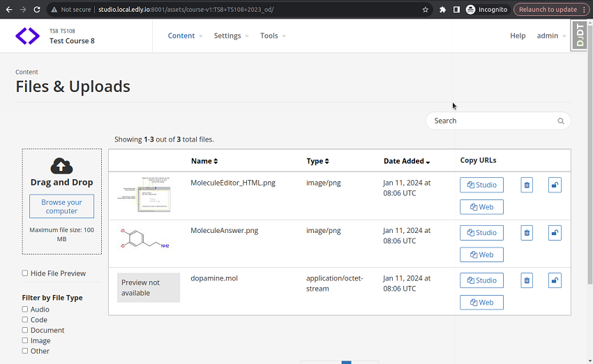Check the Code file type filter
593x364 pixels.
pos(25,319)
